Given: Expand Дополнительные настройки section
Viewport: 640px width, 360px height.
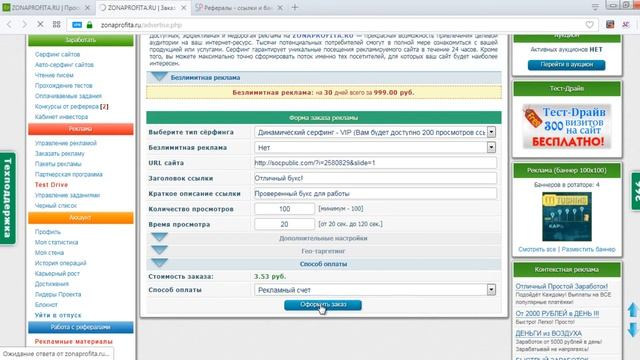Looking at the screenshot, I should (159, 237).
